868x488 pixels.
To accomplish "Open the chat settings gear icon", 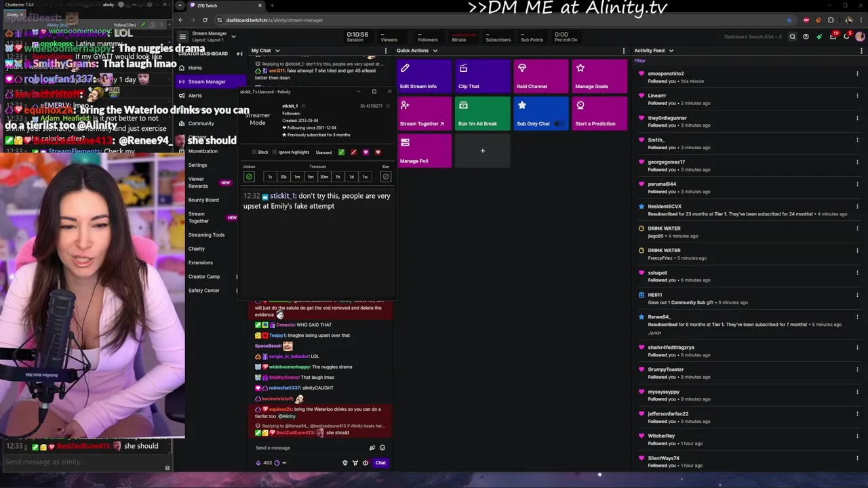I will (366, 463).
